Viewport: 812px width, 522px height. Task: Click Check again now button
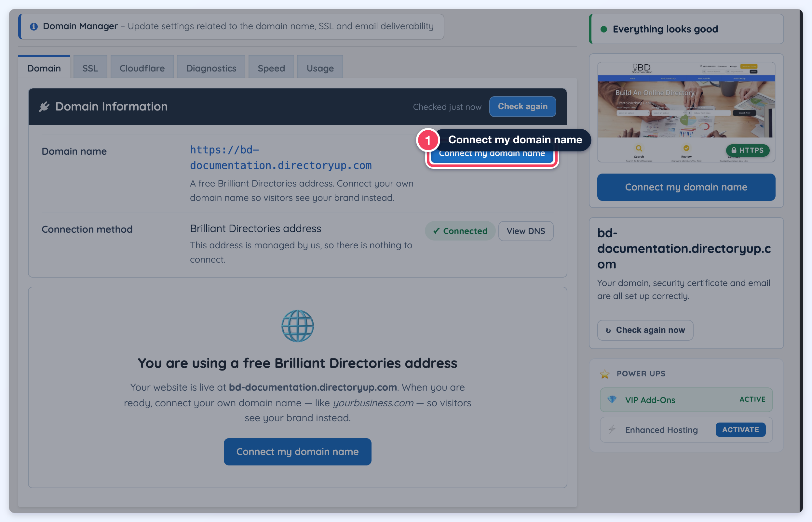(645, 330)
